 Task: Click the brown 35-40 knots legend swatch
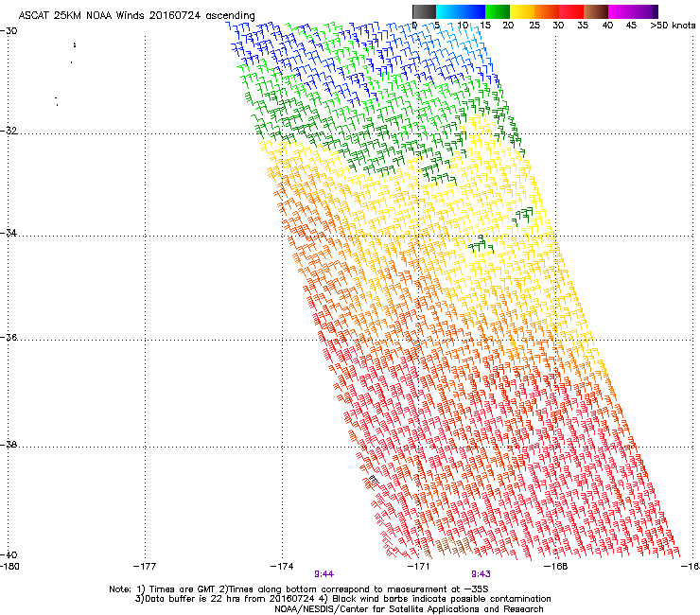point(596,11)
